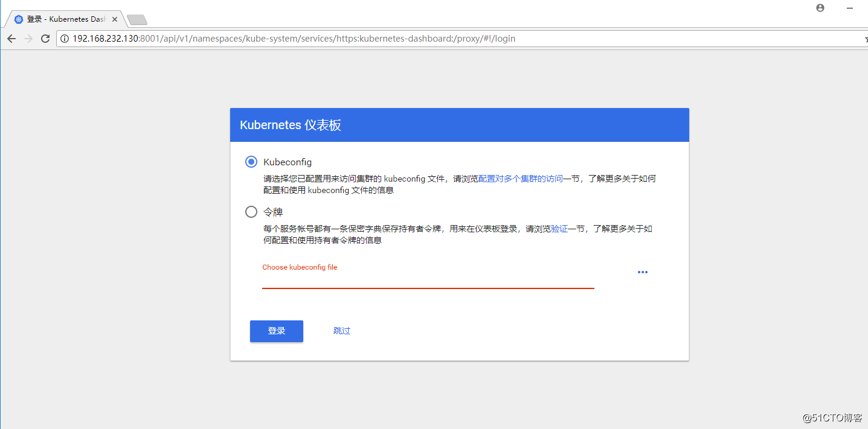This screenshot has width=868, height=429.
Task: Open the 配置对多个集群的访问 link
Action: coord(521,179)
